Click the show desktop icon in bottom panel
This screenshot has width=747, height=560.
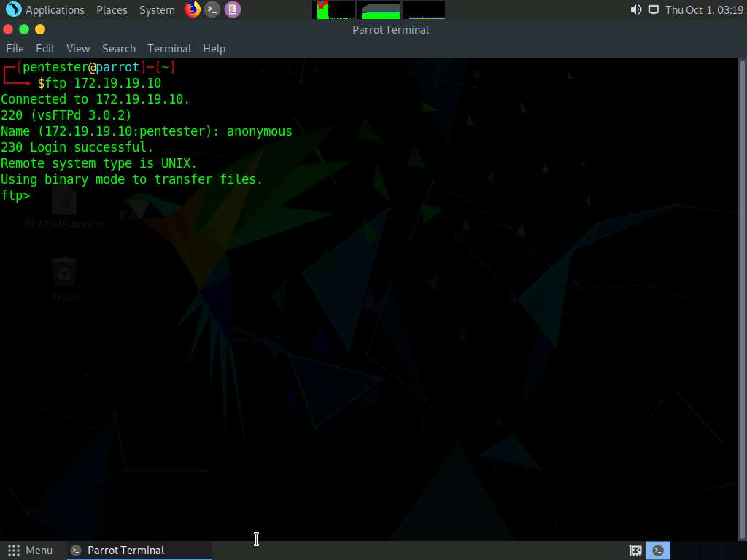[x=635, y=551]
